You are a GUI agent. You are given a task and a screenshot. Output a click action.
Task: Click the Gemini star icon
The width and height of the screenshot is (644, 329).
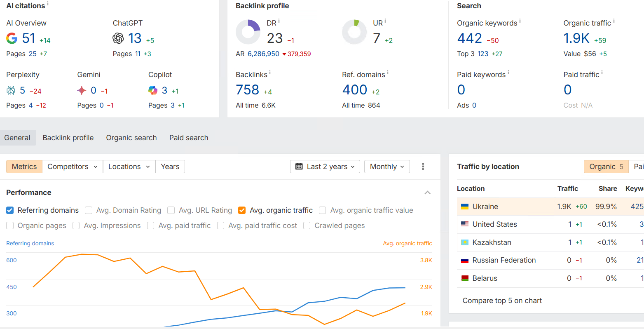click(x=82, y=90)
